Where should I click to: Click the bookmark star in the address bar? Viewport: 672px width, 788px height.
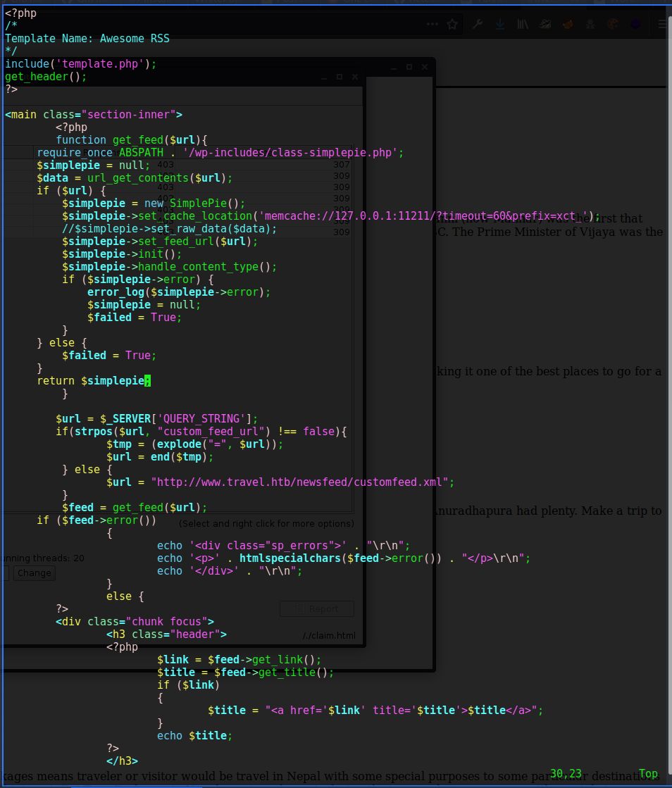tap(452, 25)
